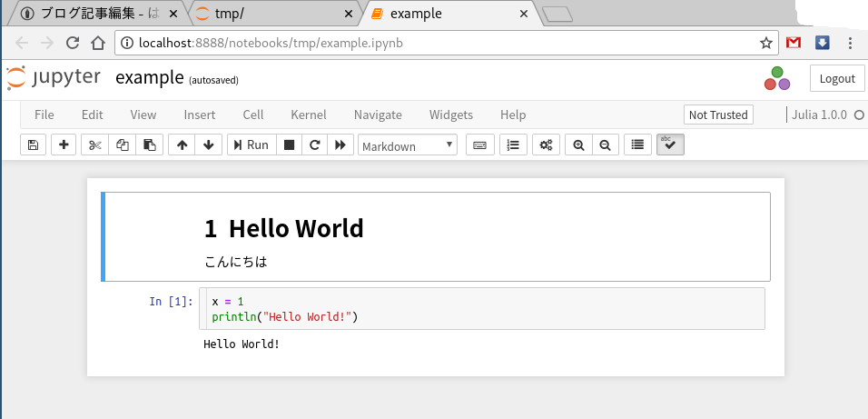Close the tmp/ browser tab

(x=348, y=14)
